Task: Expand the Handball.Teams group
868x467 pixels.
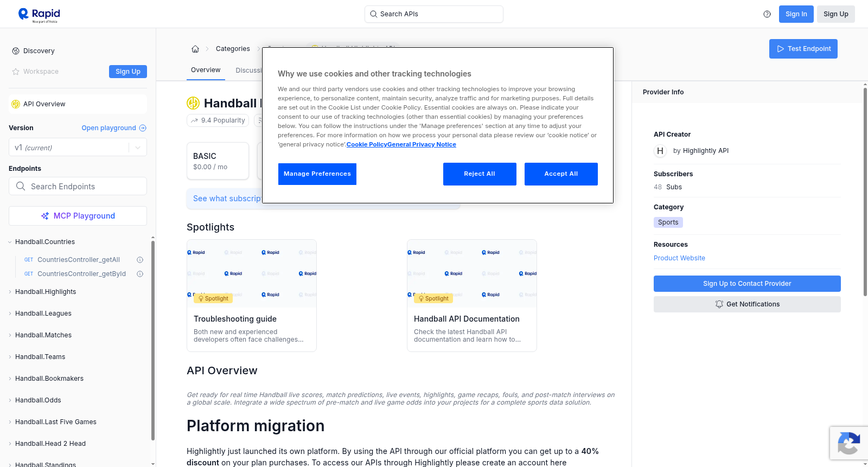Action: 10,357
